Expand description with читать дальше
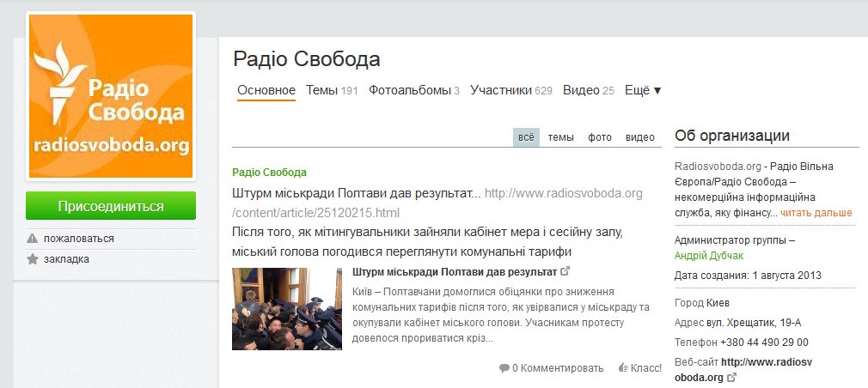 click(816, 213)
